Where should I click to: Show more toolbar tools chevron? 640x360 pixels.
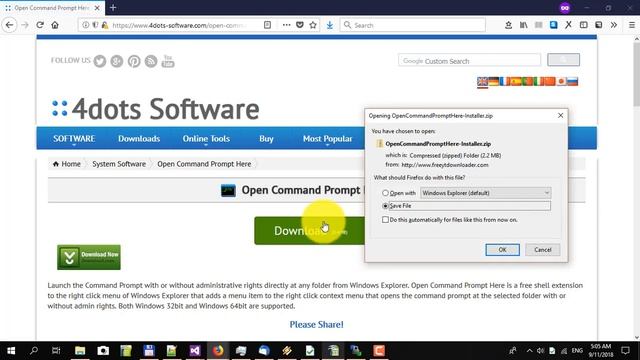point(614,25)
